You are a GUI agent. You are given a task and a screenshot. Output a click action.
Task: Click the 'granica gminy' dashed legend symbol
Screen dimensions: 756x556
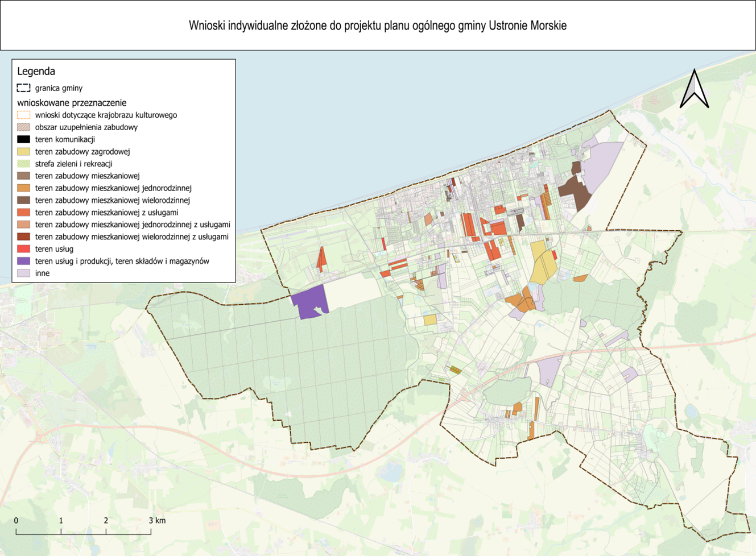(23, 88)
